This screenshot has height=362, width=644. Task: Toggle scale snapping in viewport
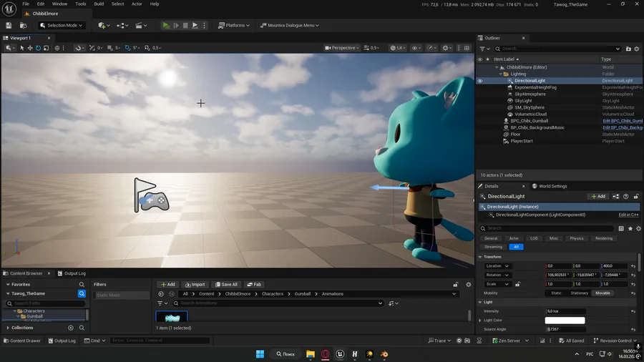(147, 48)
